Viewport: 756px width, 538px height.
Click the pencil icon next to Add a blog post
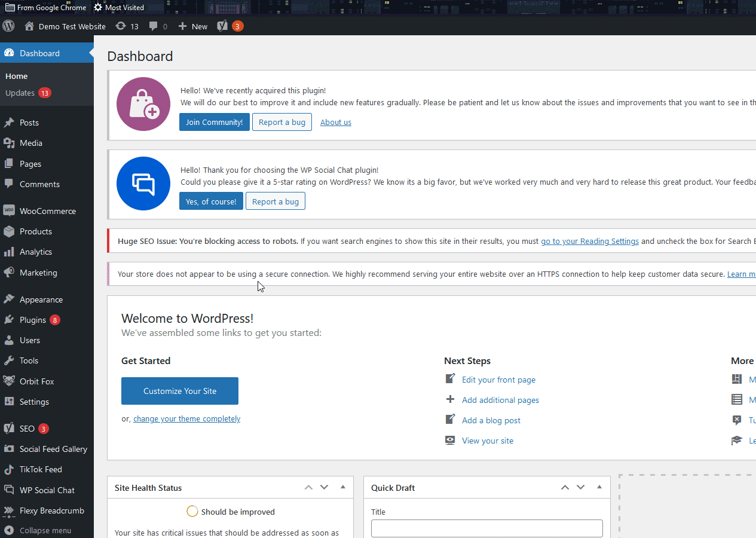click(451, 420)
